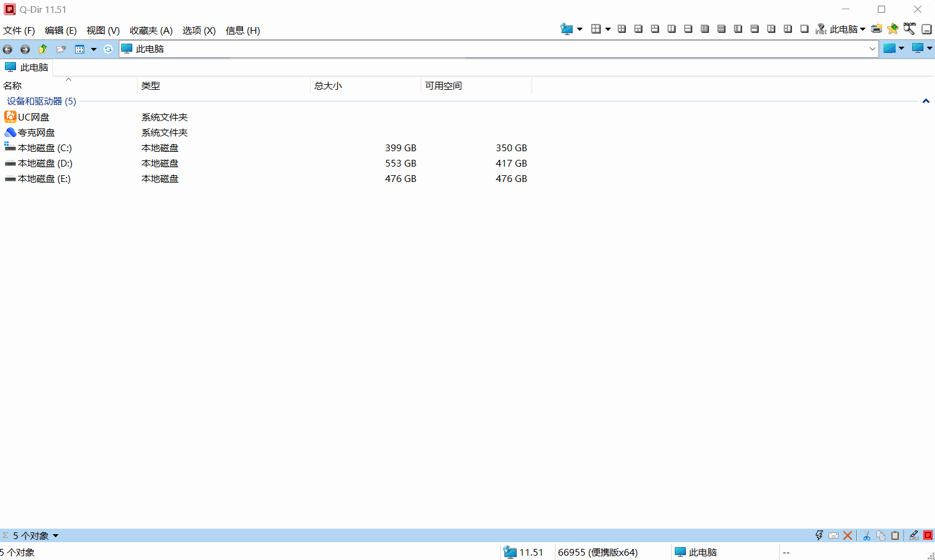Image resolution: width=935 pixels, height=560 pixels.
Task: Click status bar 66955 (便携版x64) entry
Action: pos(598,552)
